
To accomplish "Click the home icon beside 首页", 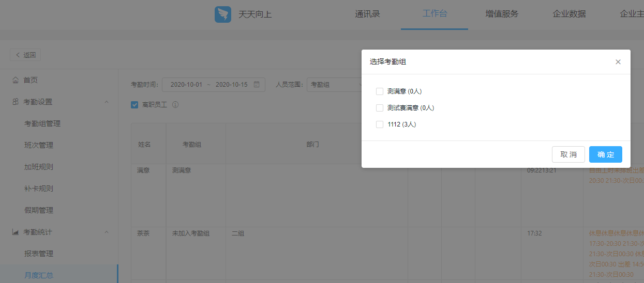I will [16, 80].
